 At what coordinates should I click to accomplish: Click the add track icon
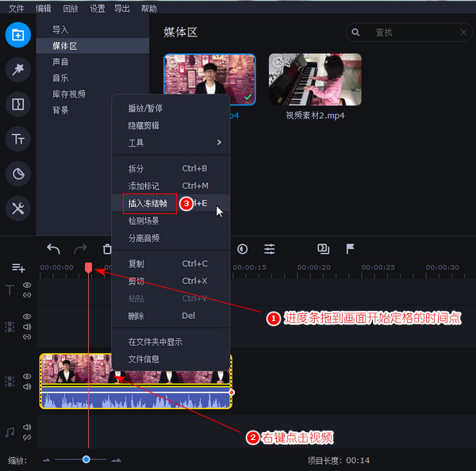tap(18, 268)
